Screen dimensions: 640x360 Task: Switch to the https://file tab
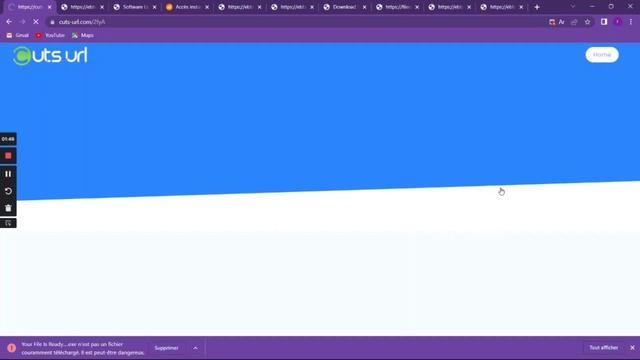[x=397, y=7]
